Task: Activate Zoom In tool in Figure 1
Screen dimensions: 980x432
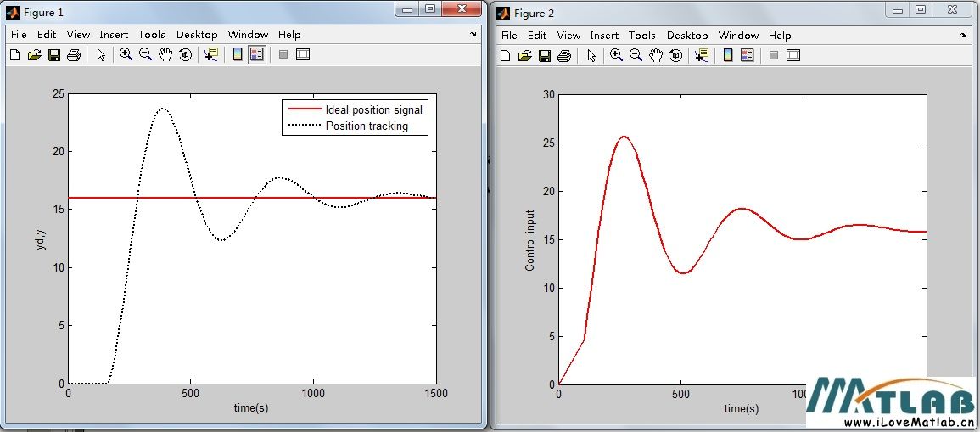Action: [x=126, y=54]
